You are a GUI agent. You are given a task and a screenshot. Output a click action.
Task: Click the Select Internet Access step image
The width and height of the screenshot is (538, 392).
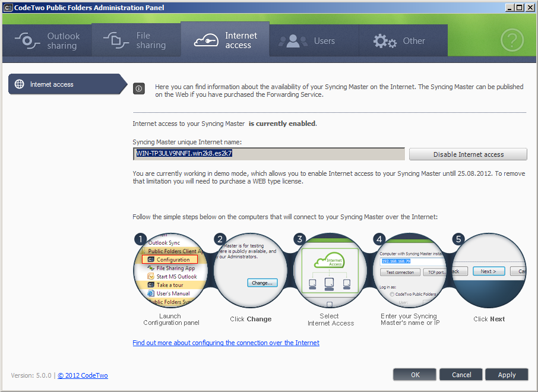coord(330,270)
